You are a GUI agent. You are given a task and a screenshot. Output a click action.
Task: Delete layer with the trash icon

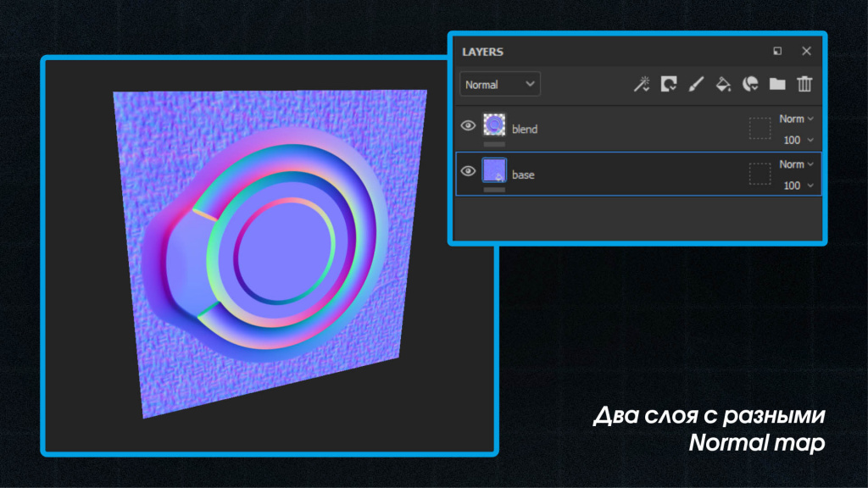click(x=804, y=84)
